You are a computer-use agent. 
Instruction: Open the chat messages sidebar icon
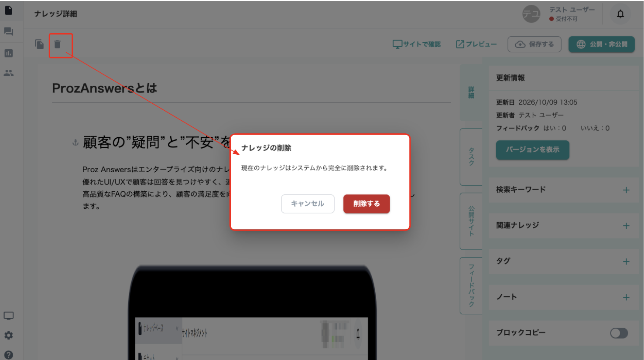point(8,31)
